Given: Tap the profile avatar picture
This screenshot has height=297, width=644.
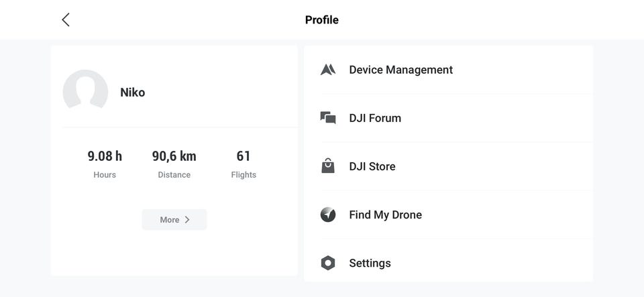Looking at the screenshot, I should pos(85,92).
